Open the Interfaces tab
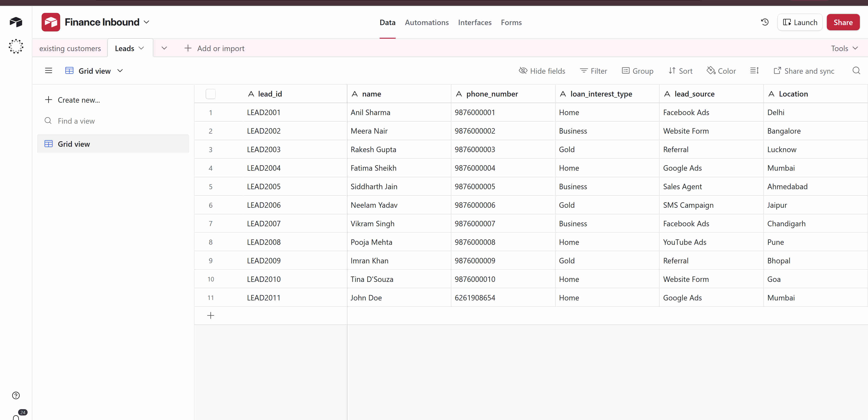Screen dimensions: 868x420 (474, 22)
